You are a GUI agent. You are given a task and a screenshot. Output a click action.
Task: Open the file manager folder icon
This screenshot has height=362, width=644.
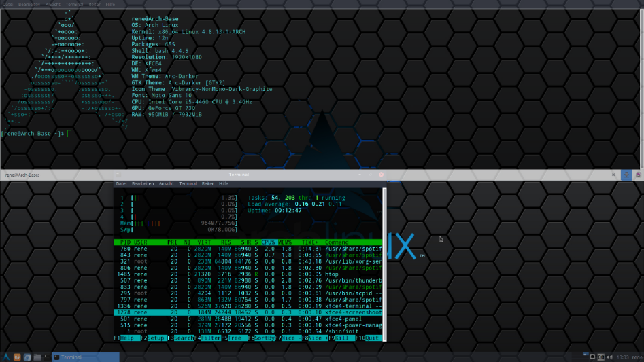click(37, 357)
